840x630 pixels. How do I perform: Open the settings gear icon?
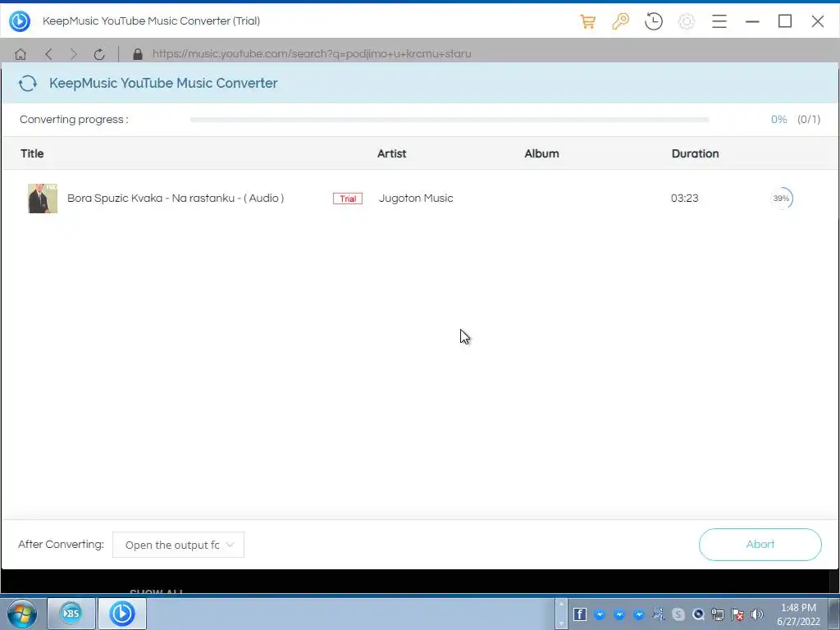pos(687,21)
